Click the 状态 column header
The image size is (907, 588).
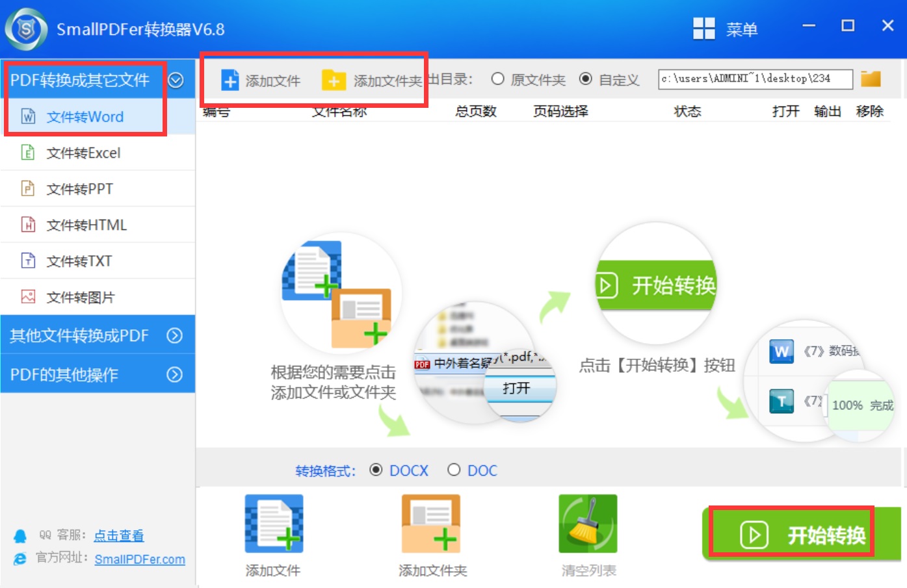[x=688, y=111]
